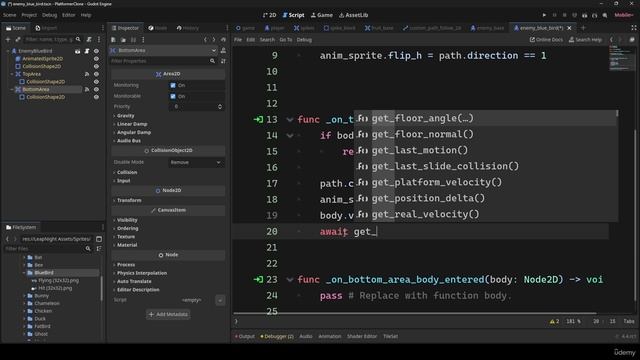640x360 pixels.
Task: Pause the running project
Action: click(x=554, y=15)
